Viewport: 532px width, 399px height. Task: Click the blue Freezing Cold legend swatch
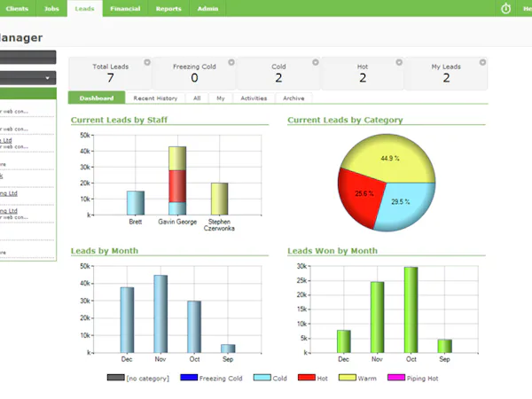click(189, 378)
